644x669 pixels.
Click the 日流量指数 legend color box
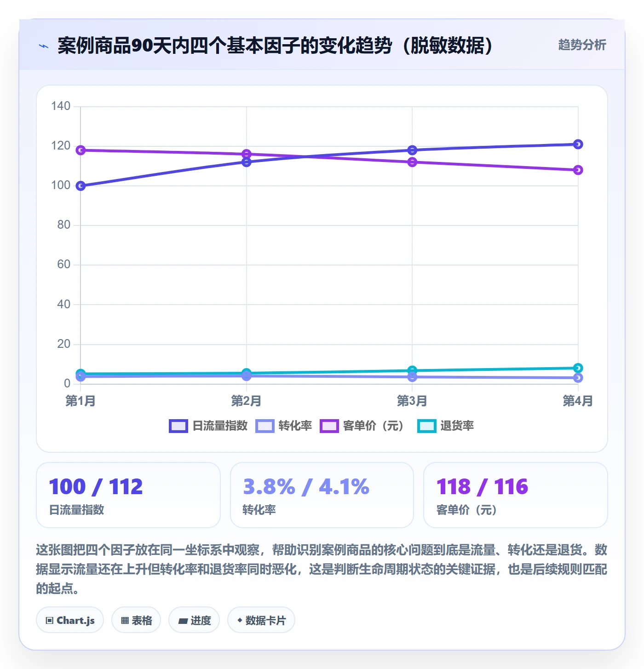(178, 426)
